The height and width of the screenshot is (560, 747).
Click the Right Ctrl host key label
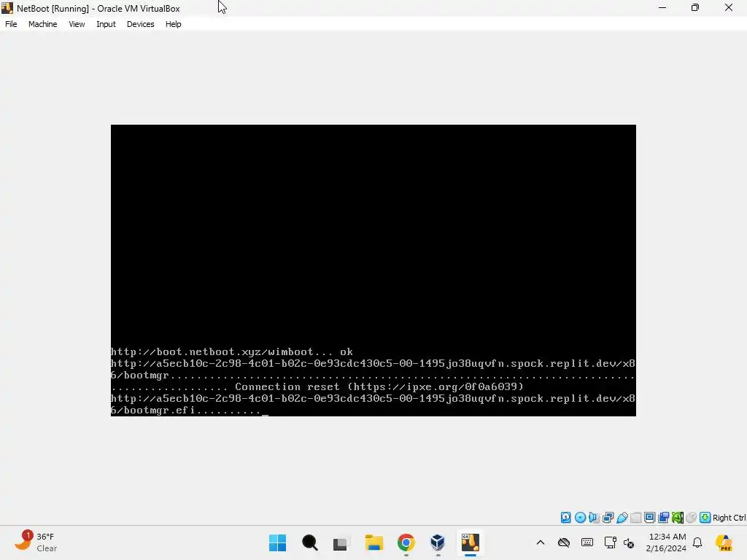pyautogui.click(x=729, y=518)
